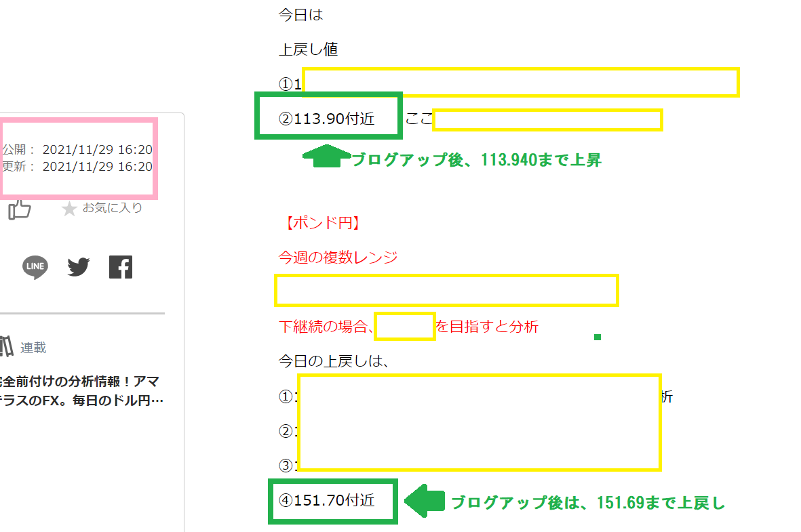Screen dimensions: 801x532
Task: Click the thumbs-up like icon
Action: tap(20, 210)
